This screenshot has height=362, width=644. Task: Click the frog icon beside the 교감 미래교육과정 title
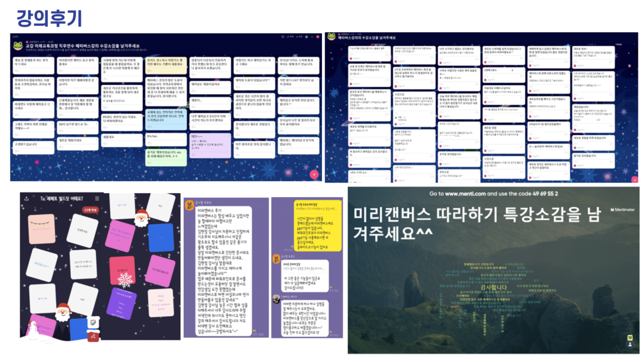[18, 46]
